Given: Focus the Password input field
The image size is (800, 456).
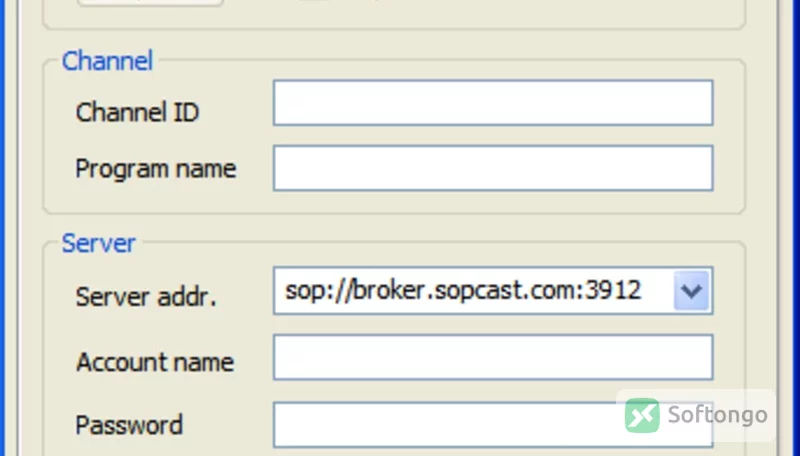Looking at the screenshot, I should pos(493,424).
